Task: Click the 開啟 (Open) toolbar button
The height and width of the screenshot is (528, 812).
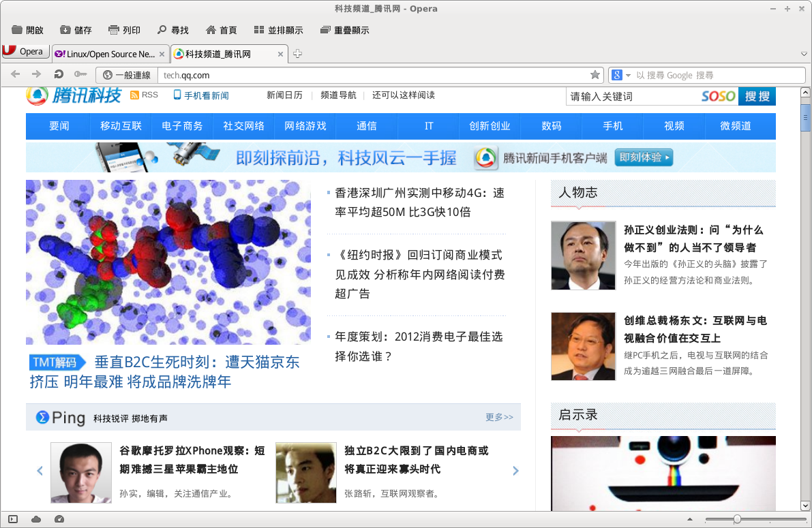Action: (27, 30)
